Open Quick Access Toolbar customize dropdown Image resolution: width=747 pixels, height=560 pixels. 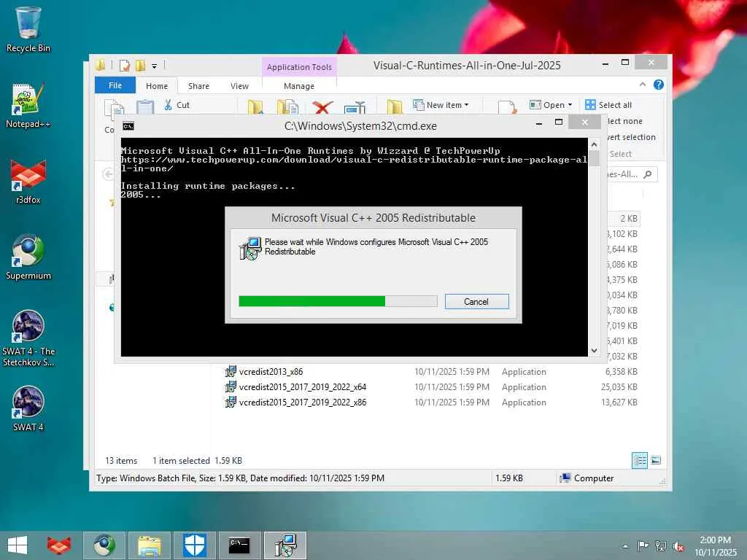(x=155, y=66)
